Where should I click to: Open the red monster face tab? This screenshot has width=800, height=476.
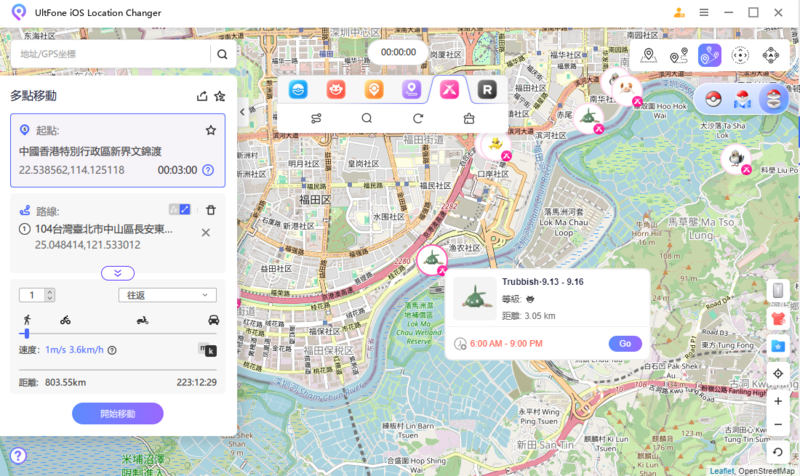click(336, 90)
